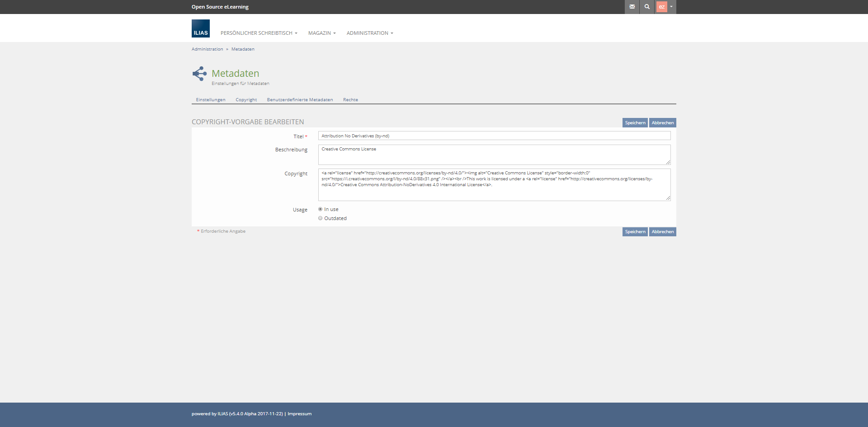This screenshot has height=427, width=868.
Task: Switch to the Rechte tab
Action: tap(350, 100)
